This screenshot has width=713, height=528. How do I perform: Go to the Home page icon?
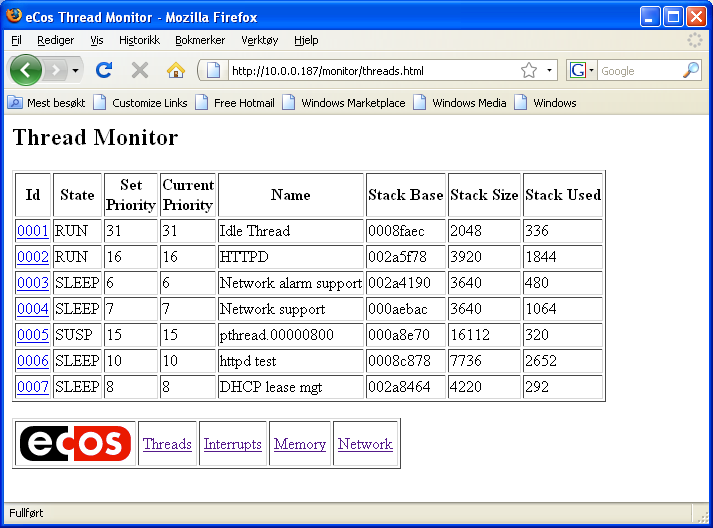176,70
